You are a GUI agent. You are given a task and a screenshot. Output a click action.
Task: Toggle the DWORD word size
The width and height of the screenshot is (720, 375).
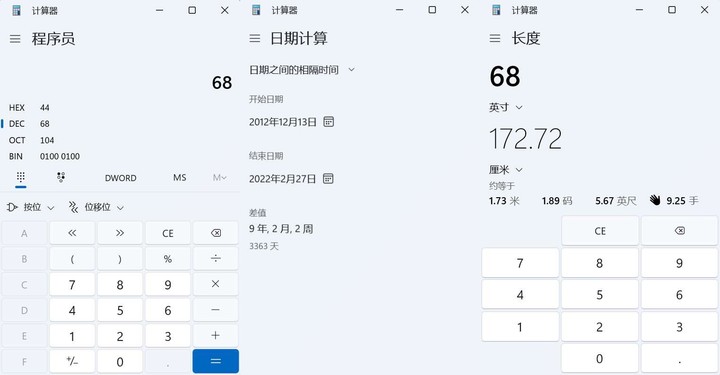pyautogui.click(x=120, y=178)
